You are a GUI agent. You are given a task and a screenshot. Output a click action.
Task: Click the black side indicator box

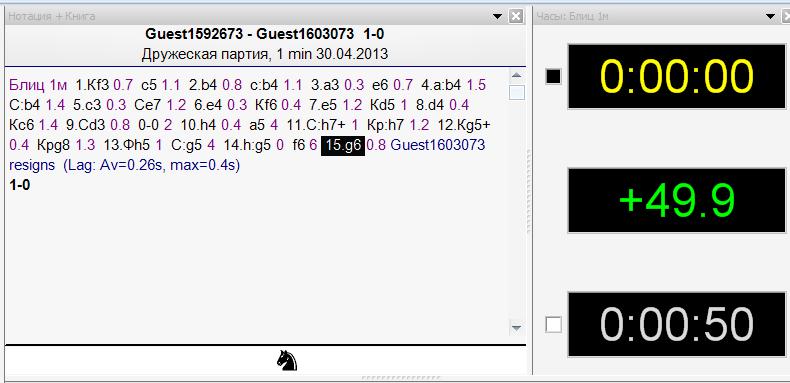(x=553, y=77)
